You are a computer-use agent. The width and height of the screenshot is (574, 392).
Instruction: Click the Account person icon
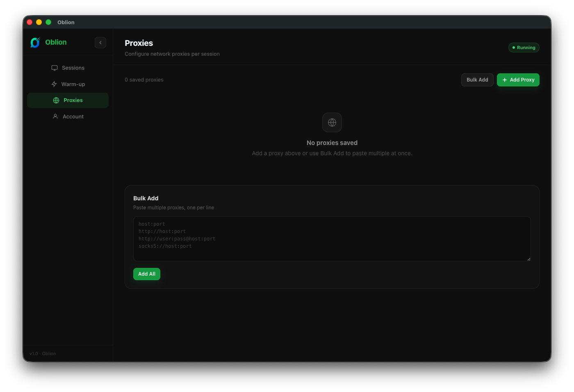pos(55,116)
